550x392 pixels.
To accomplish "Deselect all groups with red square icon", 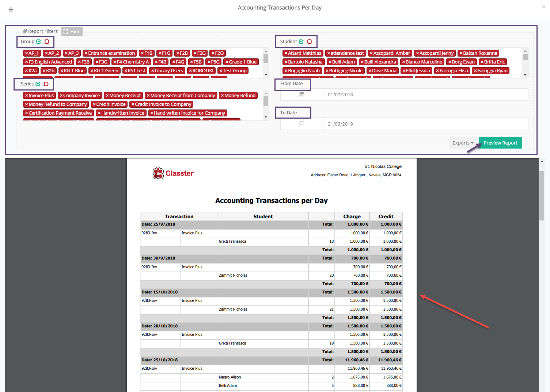I will tap(47, 42).
